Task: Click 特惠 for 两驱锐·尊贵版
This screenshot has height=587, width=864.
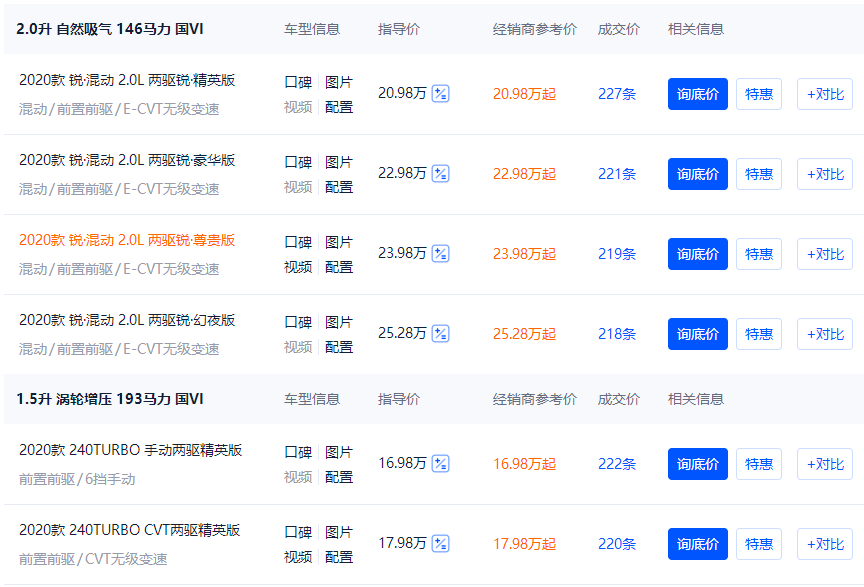Action: click(759, 254)
